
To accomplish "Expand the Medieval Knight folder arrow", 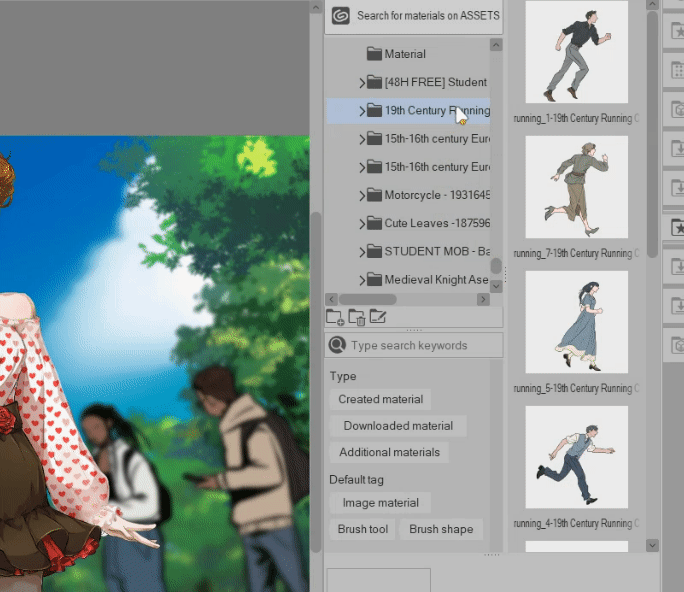I will (362, 280).
